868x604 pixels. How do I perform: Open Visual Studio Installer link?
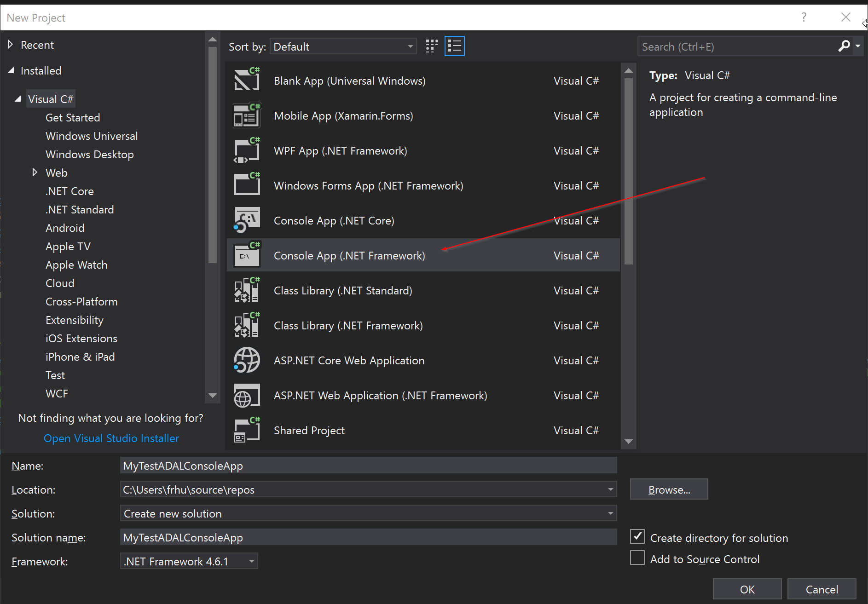click(x=111, y=438)
